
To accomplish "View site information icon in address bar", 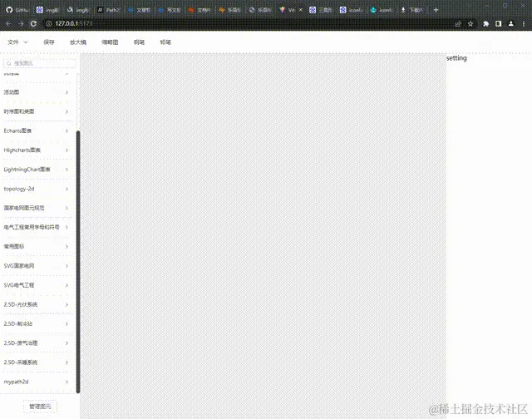I will click(x=48, y=24).
